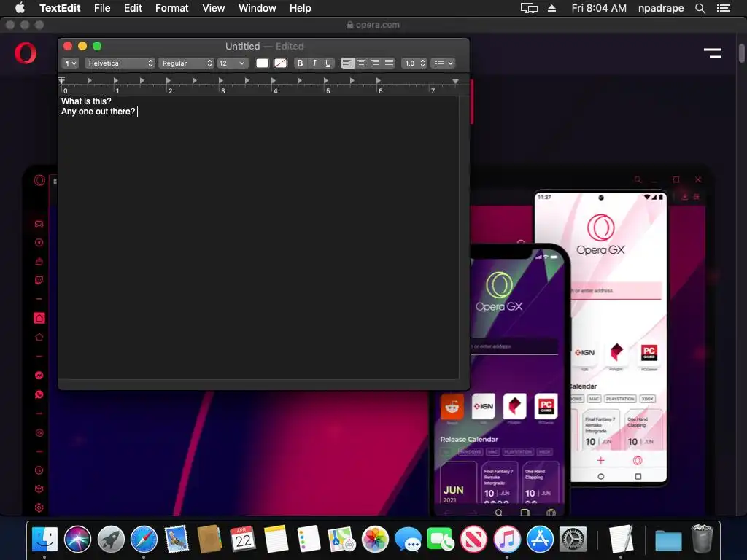Click the text 'What is this?' line

(86, 101)
